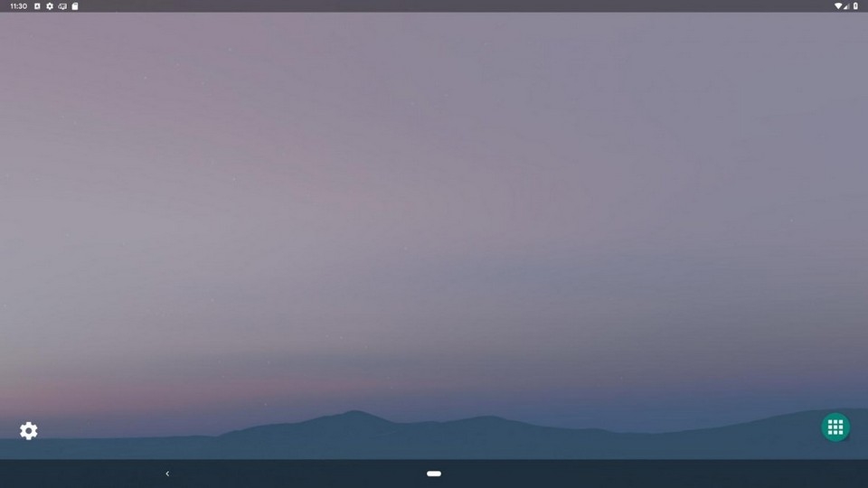Click the cellular signal icon in status bar
868x488 pixels.
point(846,6)
